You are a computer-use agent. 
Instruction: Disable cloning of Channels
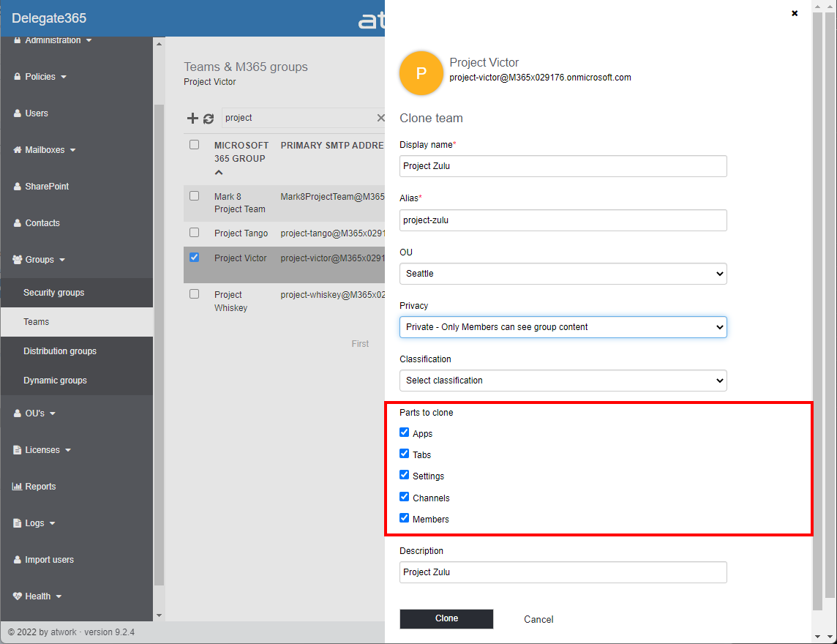point(405,497)
